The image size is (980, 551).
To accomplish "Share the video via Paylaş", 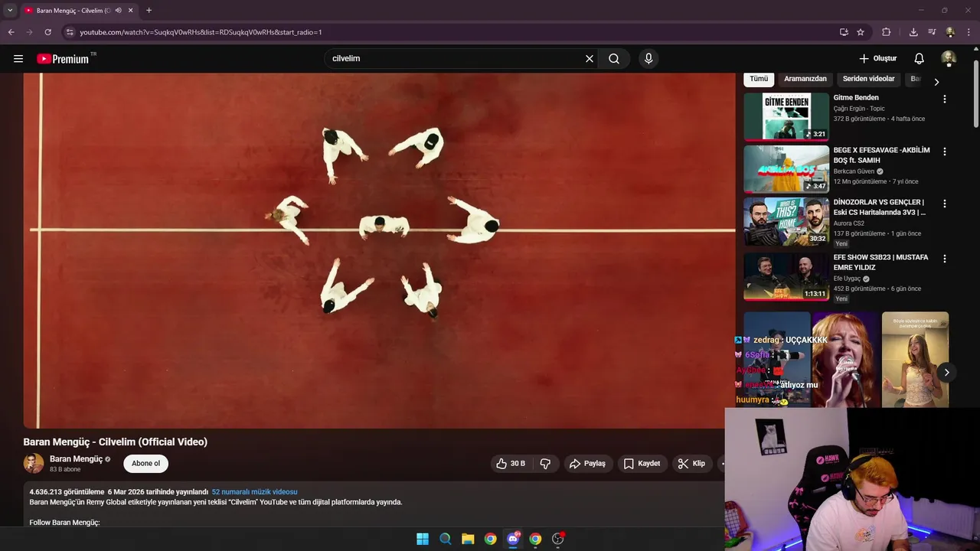I will click(588, 464).
